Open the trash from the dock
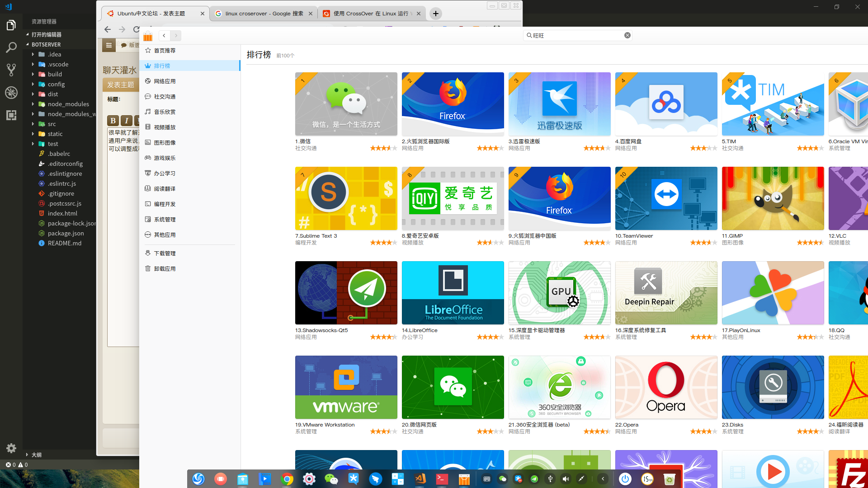The image size is (868, 488). (x=670, y=479)
